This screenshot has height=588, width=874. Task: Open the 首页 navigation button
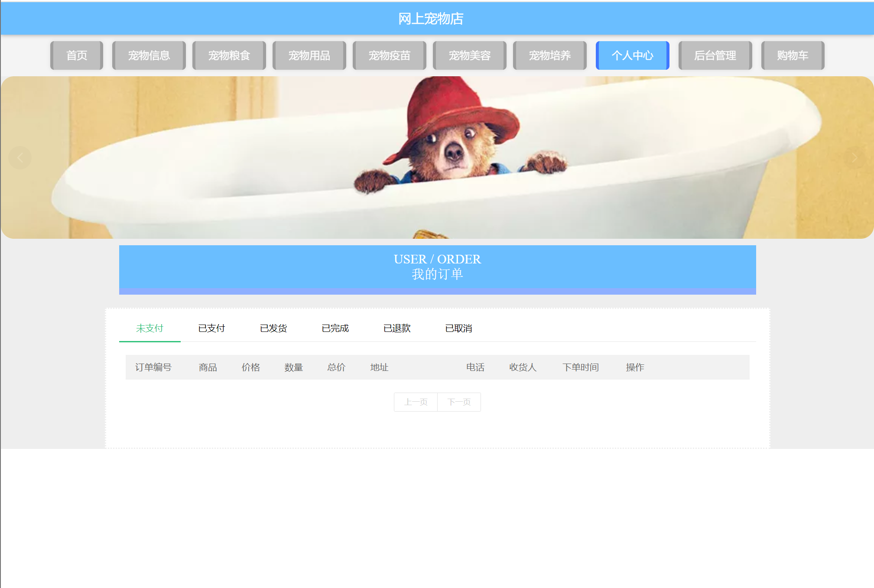(77, 55)
